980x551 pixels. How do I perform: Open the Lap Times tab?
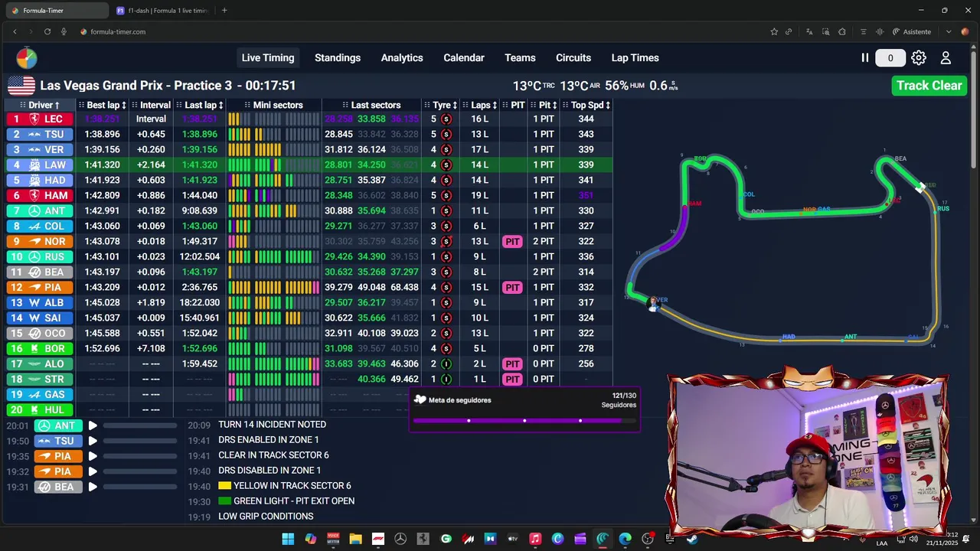tap(635, 58)
